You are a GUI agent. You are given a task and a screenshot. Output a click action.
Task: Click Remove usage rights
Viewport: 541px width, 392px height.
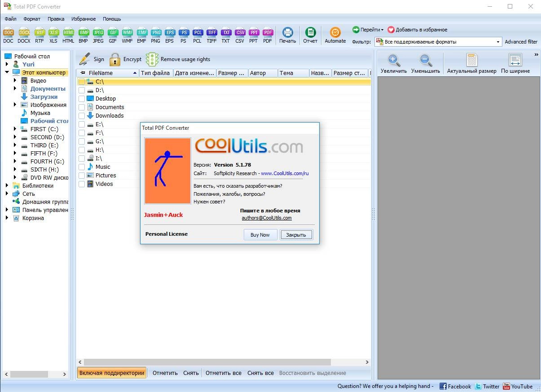pyautogui.click(x=178, y=59)
